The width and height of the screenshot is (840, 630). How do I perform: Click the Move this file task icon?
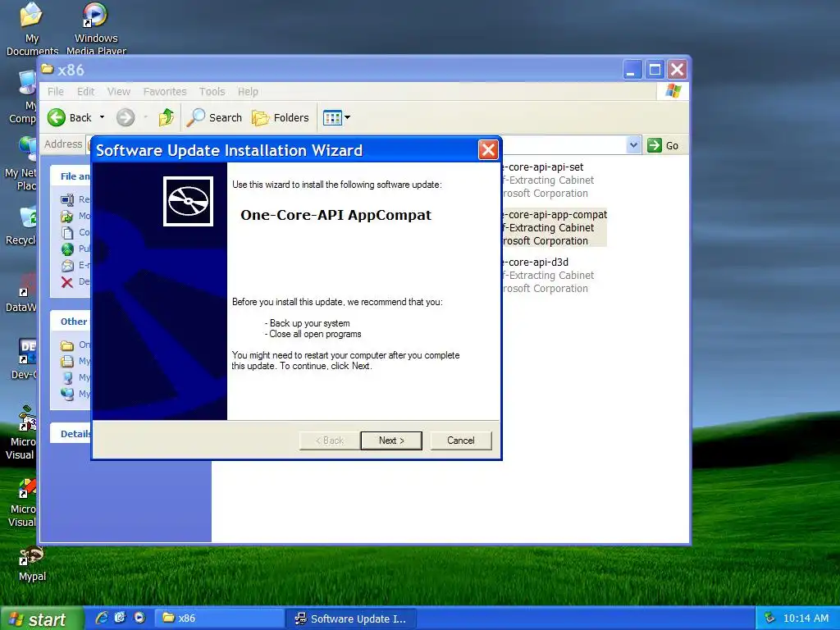[67, 216]
